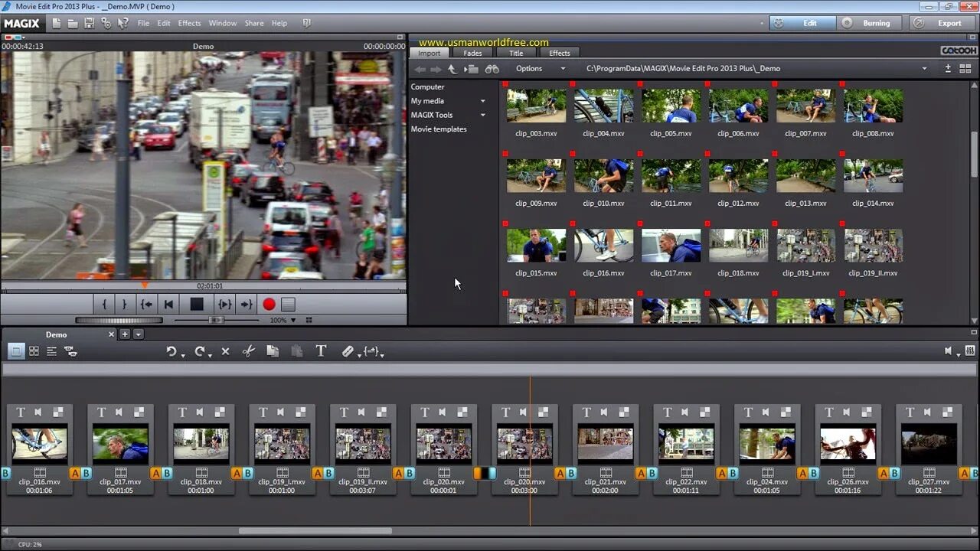Create a new project with the blank page icon
980x551 pixels.
click(x=57, y=23)
